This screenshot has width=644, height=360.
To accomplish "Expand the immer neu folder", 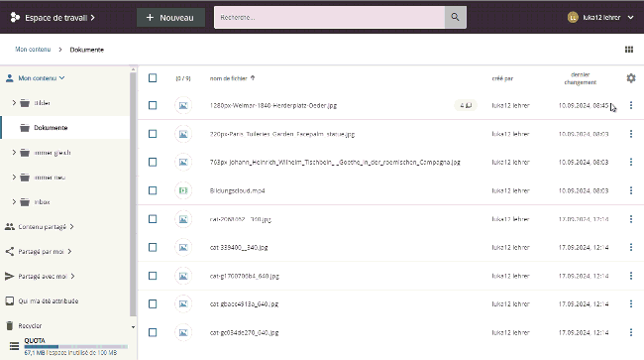I will coord(14,178).
